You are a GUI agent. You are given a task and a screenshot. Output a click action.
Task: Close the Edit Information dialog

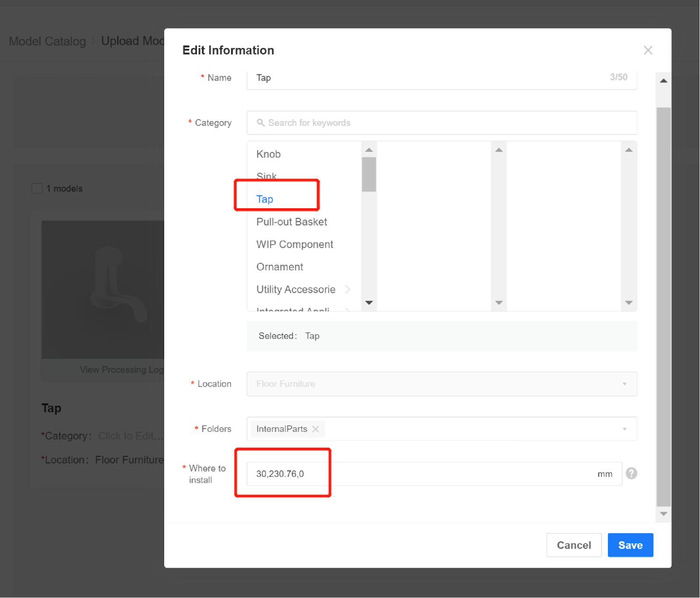pos(648,50)
